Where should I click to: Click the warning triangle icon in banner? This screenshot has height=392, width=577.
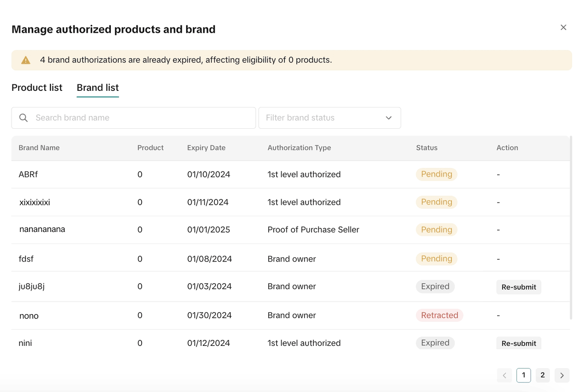coord(26,60)
